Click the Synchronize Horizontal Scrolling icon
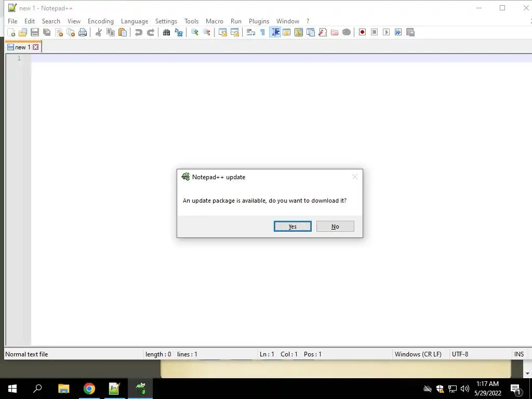The image size is (532, 399). pyautogui.click(x=234, y=32)
